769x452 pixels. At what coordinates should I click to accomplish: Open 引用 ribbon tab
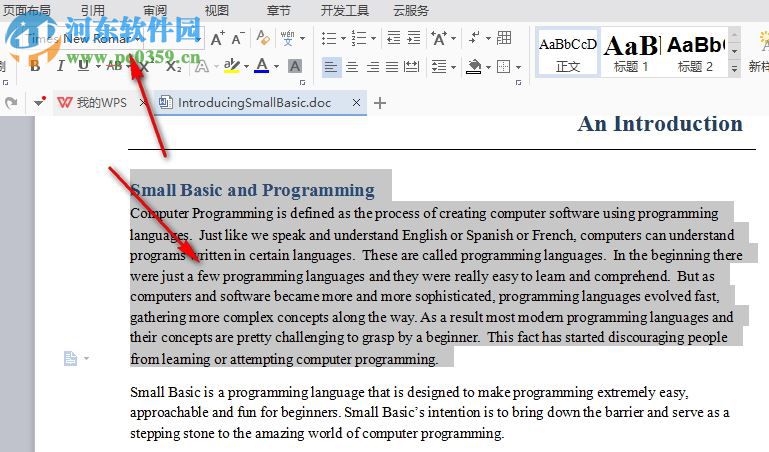93,10
